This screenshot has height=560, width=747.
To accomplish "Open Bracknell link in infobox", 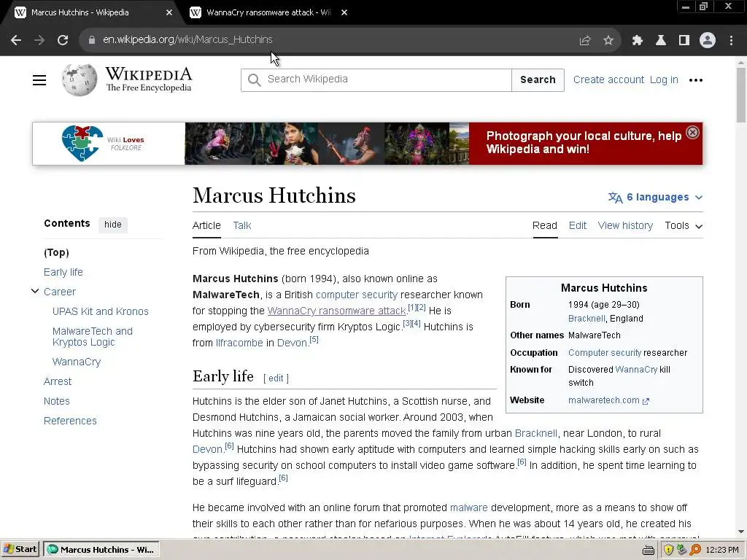I will [587, 319].
